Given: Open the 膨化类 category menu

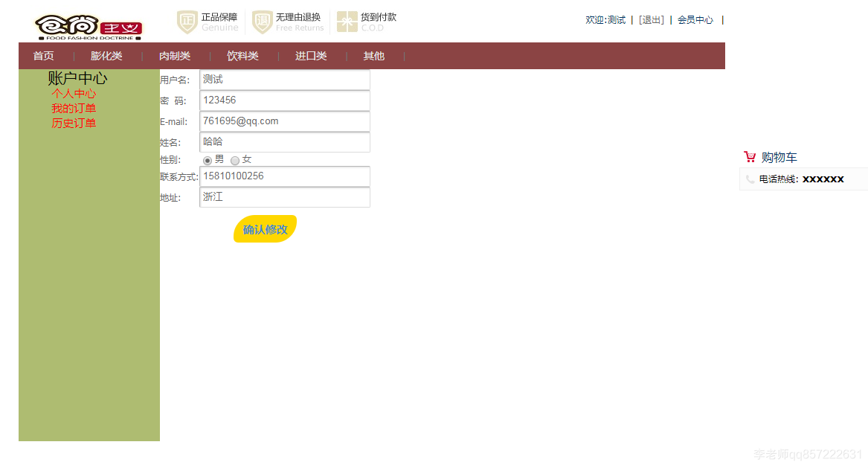Looking at the screenshot, I should tap(106, 56).
